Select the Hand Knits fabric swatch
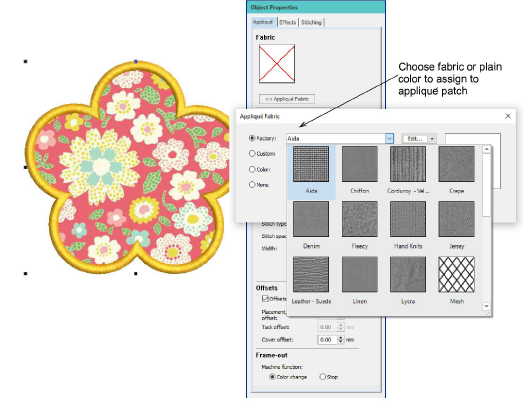Image resolution: width=524 pixels, height=414 pixels. pos(408,219)
